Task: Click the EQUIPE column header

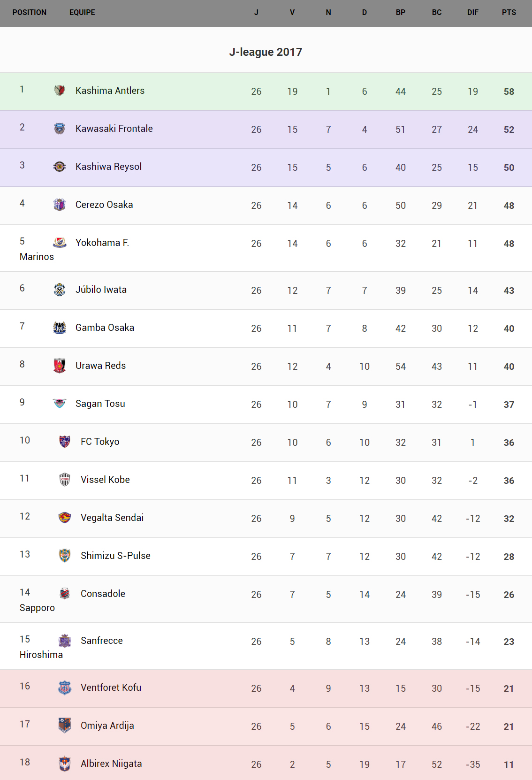Action: pos(82,13)
